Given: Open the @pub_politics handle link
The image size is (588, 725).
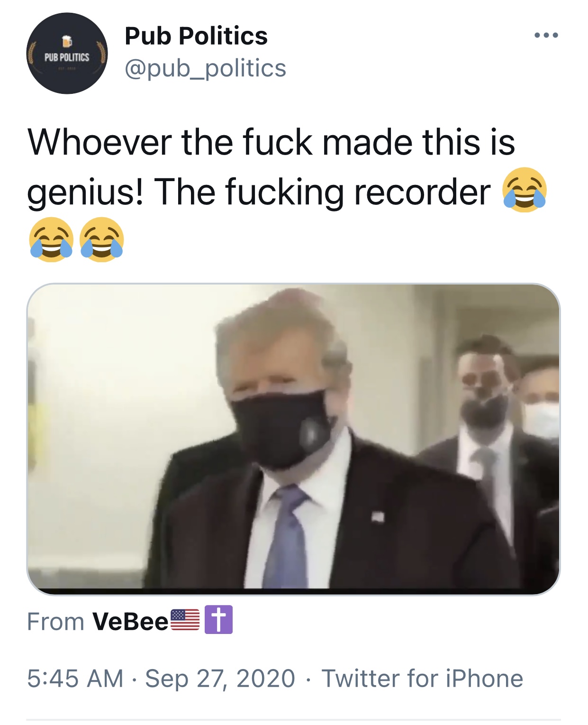Looking at the screenshot, I should click(205, 68).
